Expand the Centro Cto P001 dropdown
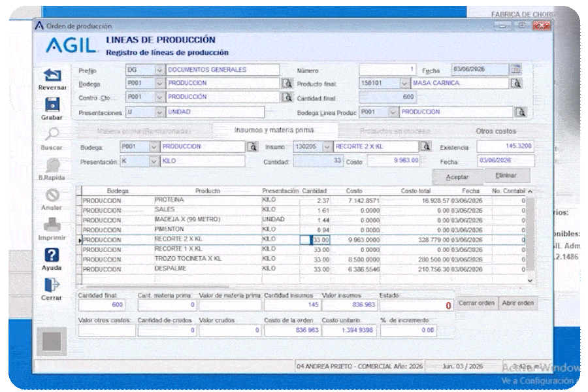This screenshot has width=588, height=392. coord(160,97)
